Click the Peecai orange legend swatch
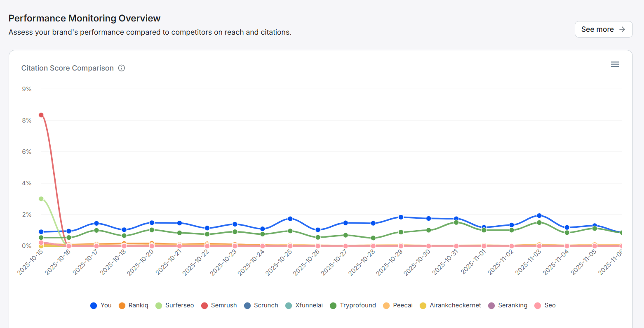Image resolution: width=644 pixels, height=328 pixels. click(x=386, y=306)
